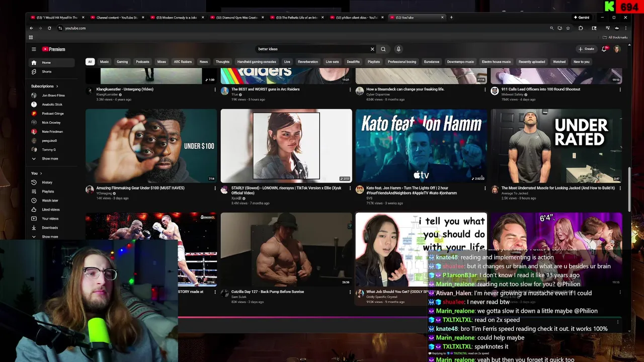Select the Live-sets filter chip
644x362 pixels.
pyautogui.click(x=332, y=62)
